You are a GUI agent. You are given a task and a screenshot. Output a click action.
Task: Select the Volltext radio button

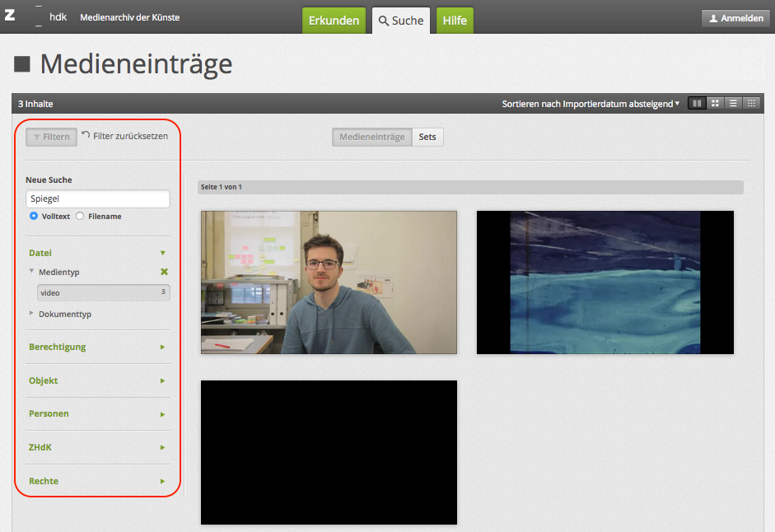point(34,217)
